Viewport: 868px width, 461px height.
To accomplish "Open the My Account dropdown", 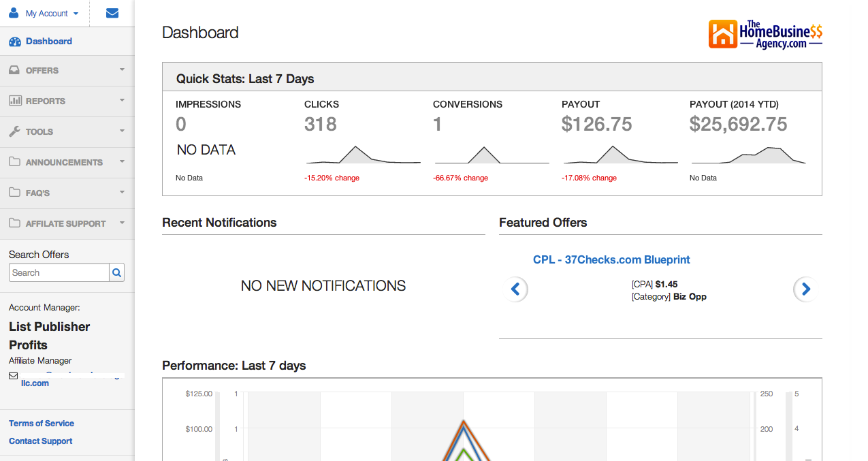I will tap(52, 14).
